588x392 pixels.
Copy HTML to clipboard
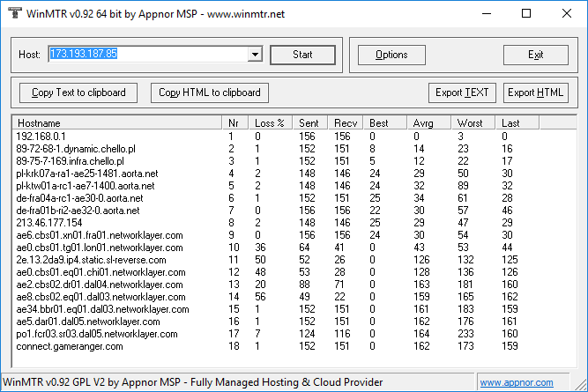click(209, 92)
